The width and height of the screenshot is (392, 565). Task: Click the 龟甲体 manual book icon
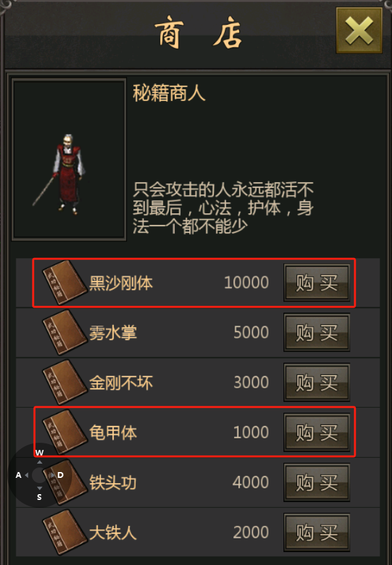(x=65, y=432)
